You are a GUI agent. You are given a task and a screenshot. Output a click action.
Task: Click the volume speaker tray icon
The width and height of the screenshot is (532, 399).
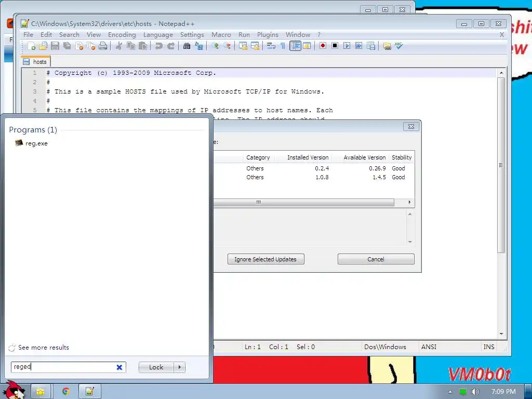475,392
